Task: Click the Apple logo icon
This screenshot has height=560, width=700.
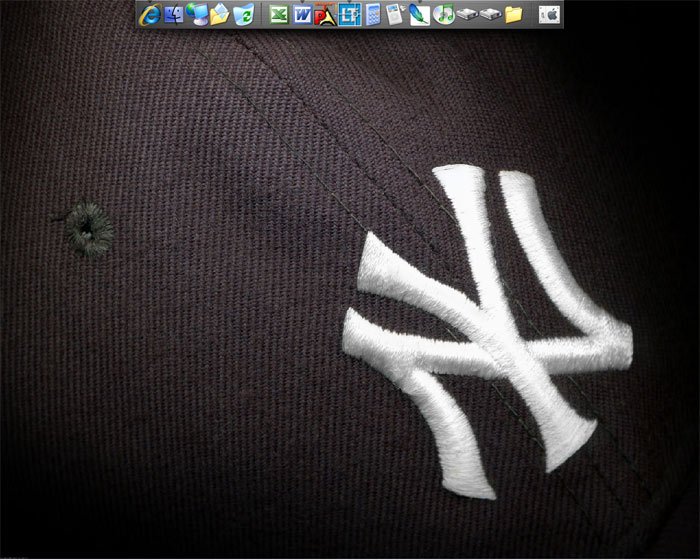Action: click(x=549, y=14)
